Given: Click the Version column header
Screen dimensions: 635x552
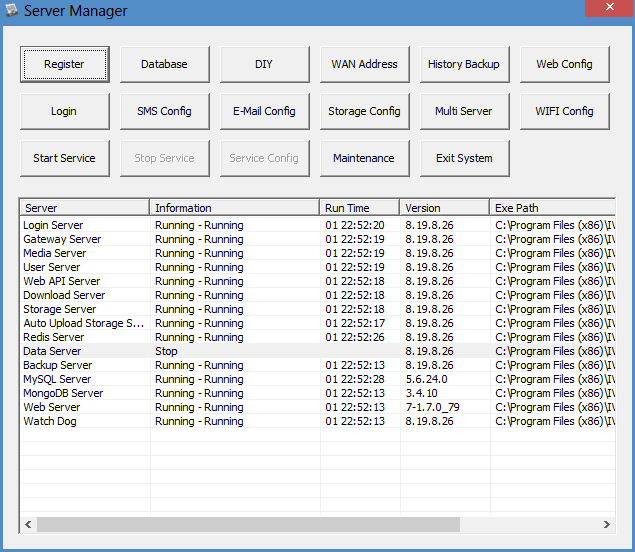Looking at the screenshot, I should [x=445, y=208].
